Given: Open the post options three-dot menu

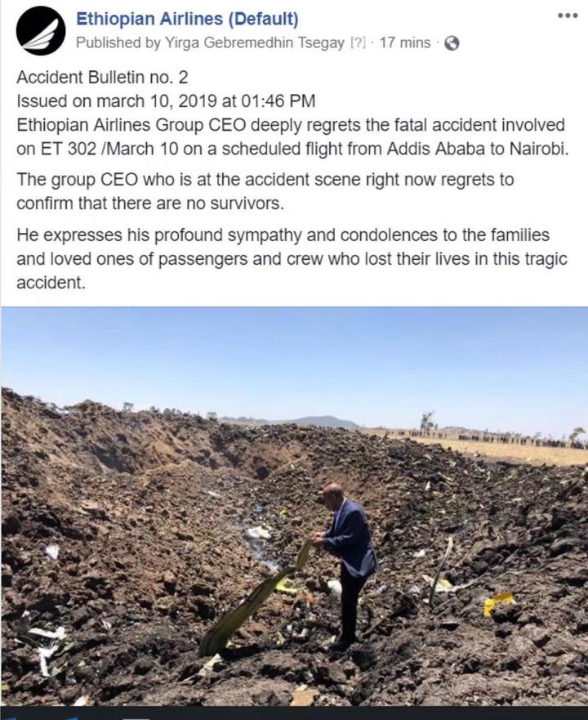Looking at the screenshot, I should (x=568, y=16).
